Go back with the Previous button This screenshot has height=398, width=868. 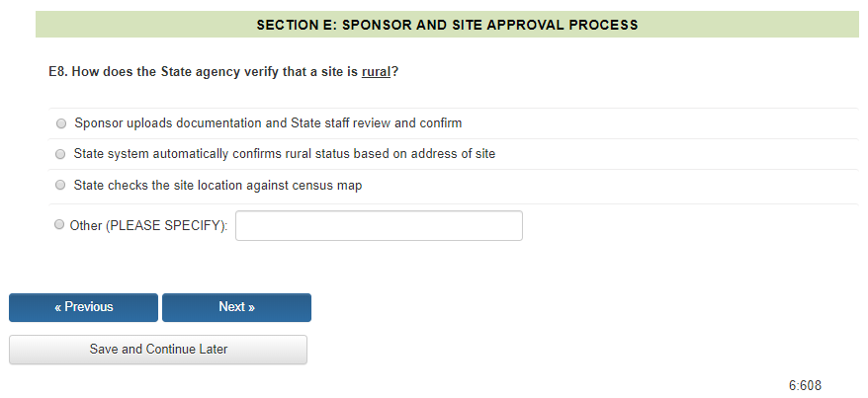[83, 307]
